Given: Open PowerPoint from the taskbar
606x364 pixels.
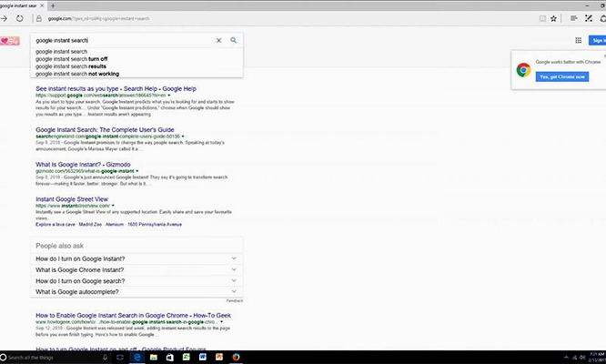Looking at the screenshot, I should (x=219, y=358).
